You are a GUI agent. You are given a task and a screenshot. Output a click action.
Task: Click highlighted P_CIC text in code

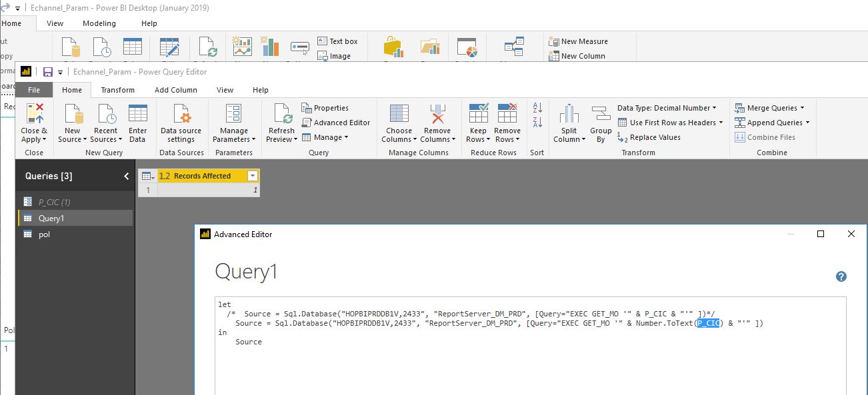709,323
